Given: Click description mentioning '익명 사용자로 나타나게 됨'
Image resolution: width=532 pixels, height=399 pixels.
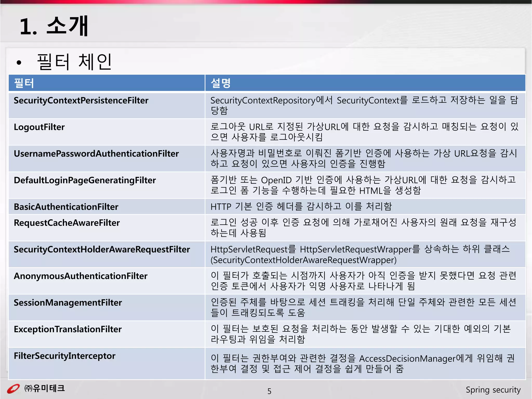Looking at the screenshot, I should pos(365,281).
